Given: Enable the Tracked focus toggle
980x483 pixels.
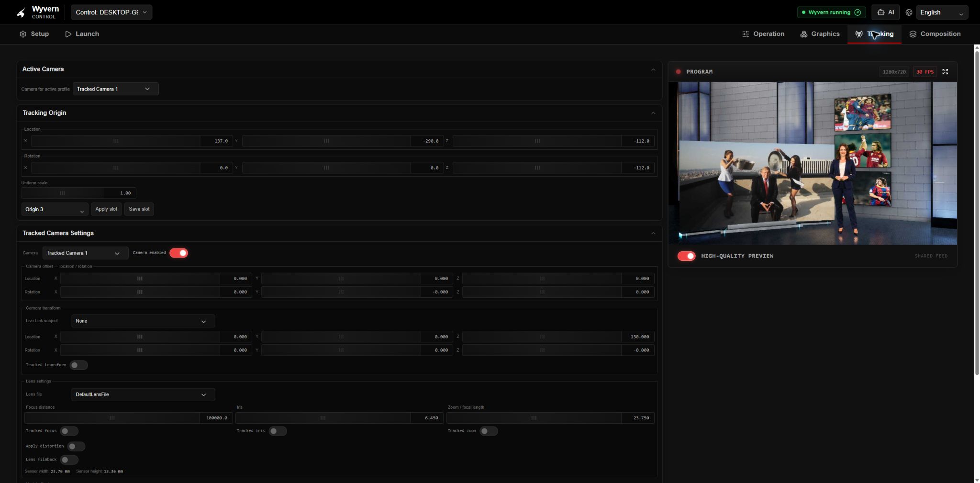Looking at the screenshot, I should click(x=69, y=431).
